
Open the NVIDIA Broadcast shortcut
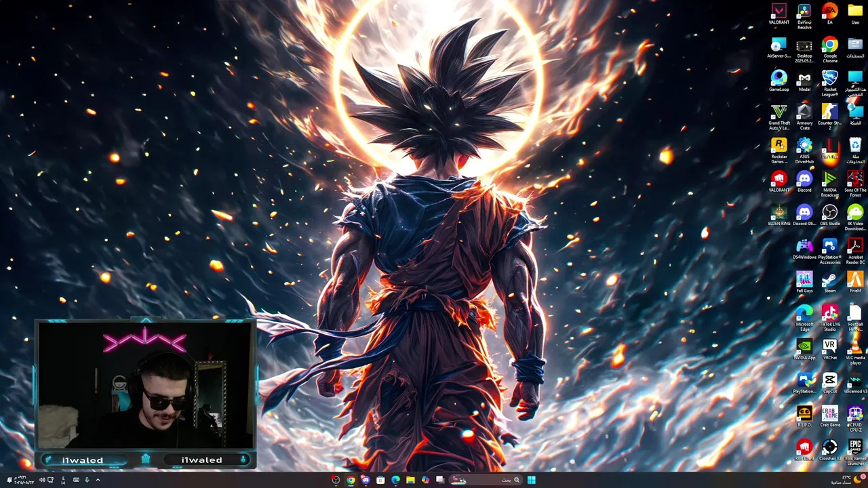click(830, 184)
